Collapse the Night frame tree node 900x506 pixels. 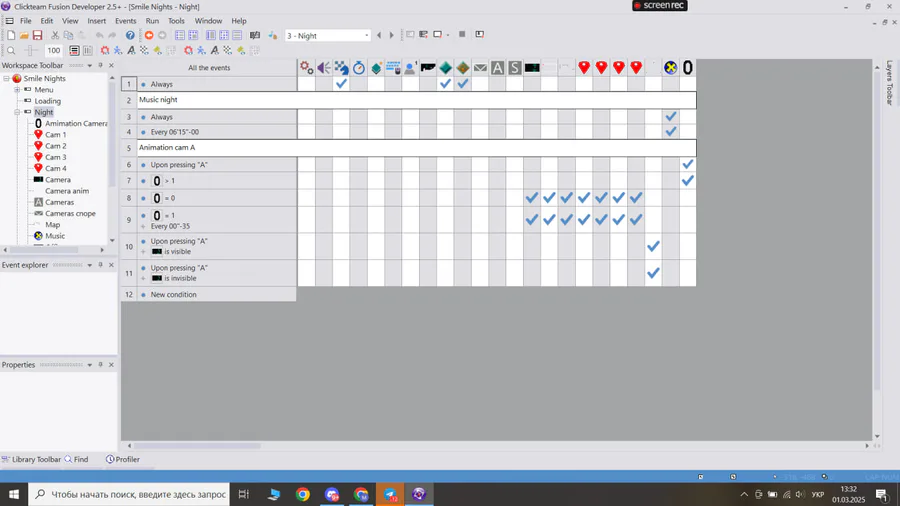[17, 112]
